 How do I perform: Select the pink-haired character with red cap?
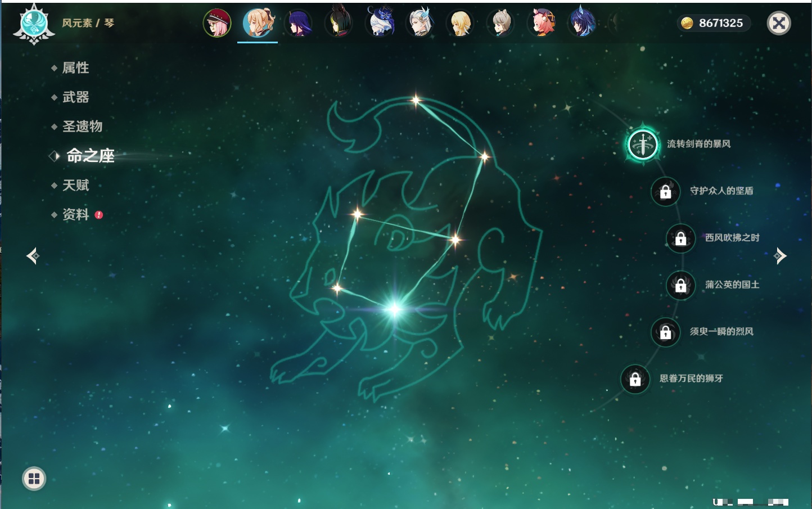coord(217,23)
